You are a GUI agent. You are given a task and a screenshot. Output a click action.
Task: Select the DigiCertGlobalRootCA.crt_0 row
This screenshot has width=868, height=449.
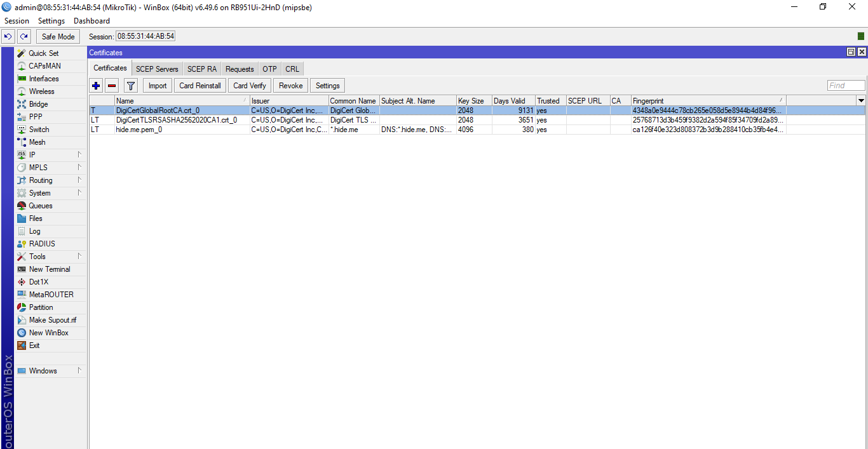[477, 111]
